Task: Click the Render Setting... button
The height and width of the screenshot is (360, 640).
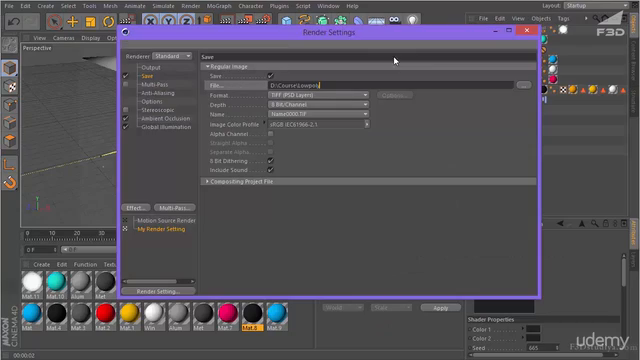Action: tap(158, 291)
